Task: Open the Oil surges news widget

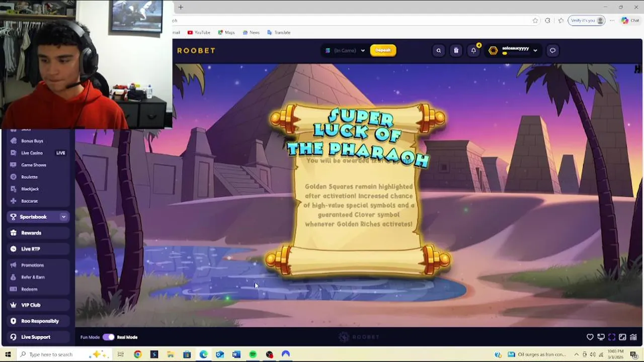Action: 537,354
